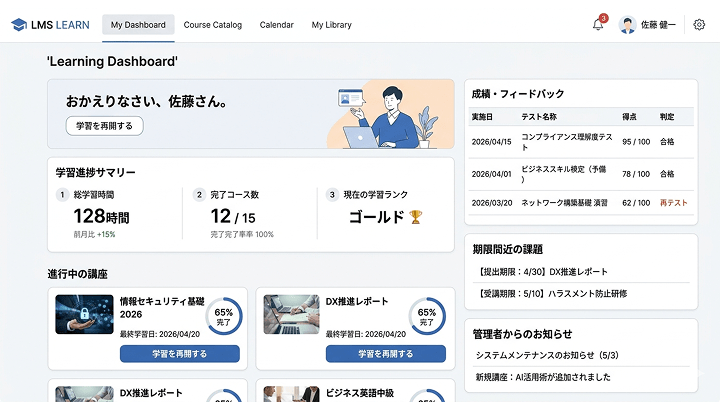
Task: Open the user name 佐藤 健一
Action: click(x=658, y=25)
